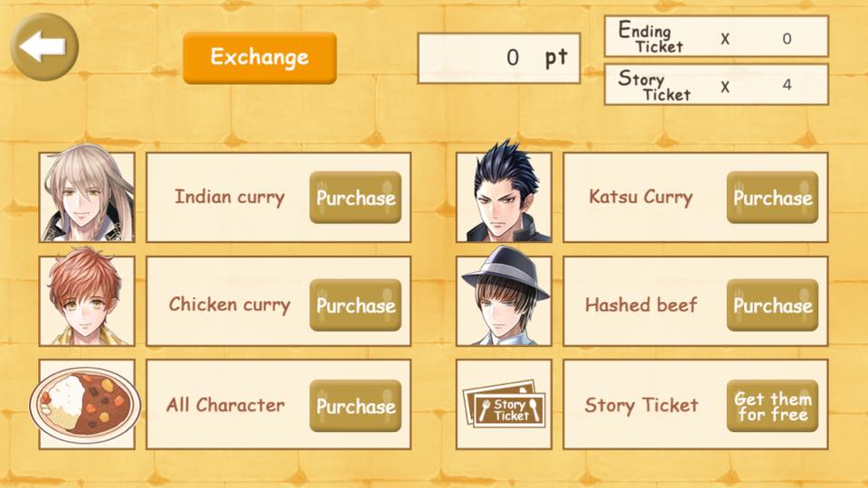
Task: Tap the Story Ticket coupon icon
Action: click(504, 405)
